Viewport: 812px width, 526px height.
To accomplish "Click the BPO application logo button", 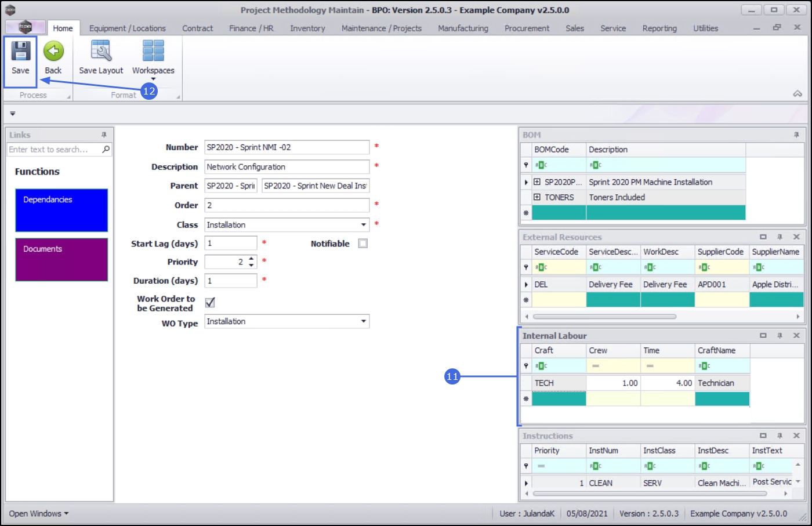I will coord(25,27).
